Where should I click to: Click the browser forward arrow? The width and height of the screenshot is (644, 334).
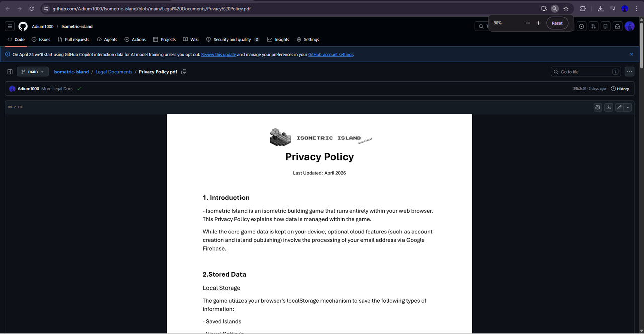(x=19, y=9)
